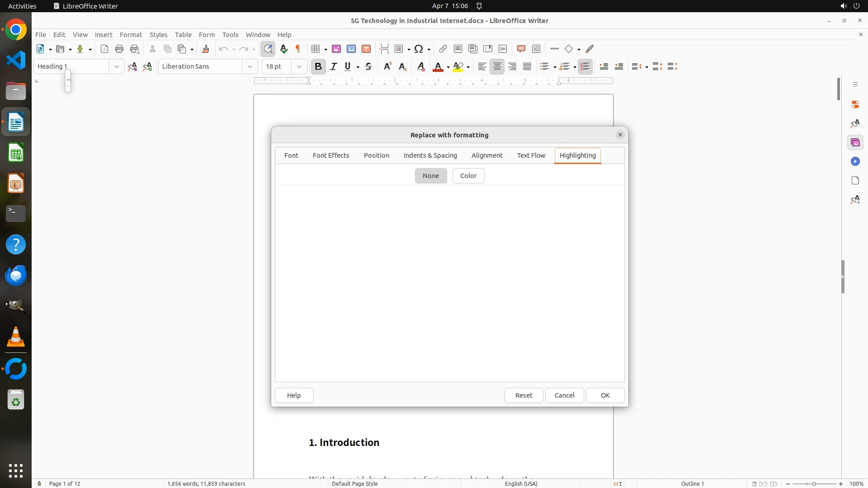Image resolution: width=868 pixels, height=488 pixels.
Task: Click the Insert Special Character omega icon
Action: [x=419, y=49]
